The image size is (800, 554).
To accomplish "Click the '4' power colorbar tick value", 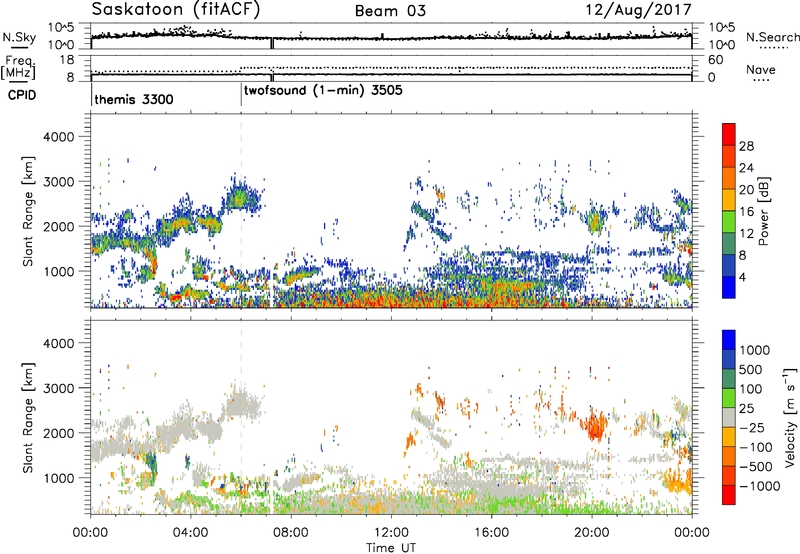I will click(742, 277).
